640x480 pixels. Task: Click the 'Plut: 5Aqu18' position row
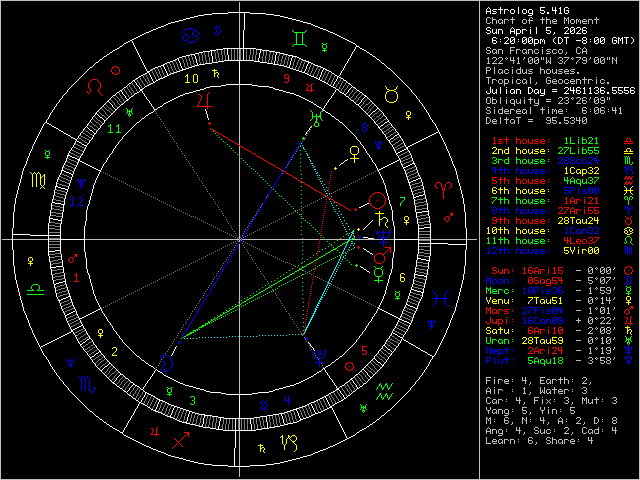(560, 361)
